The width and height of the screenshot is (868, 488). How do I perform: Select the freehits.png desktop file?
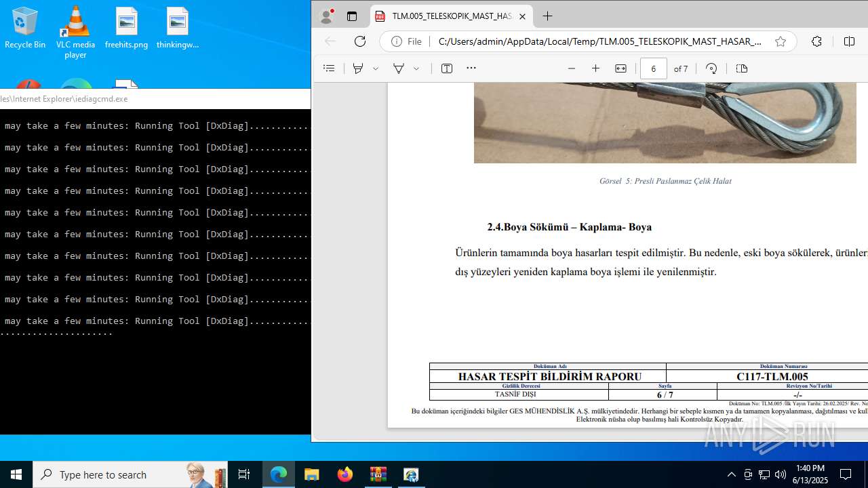126,28
